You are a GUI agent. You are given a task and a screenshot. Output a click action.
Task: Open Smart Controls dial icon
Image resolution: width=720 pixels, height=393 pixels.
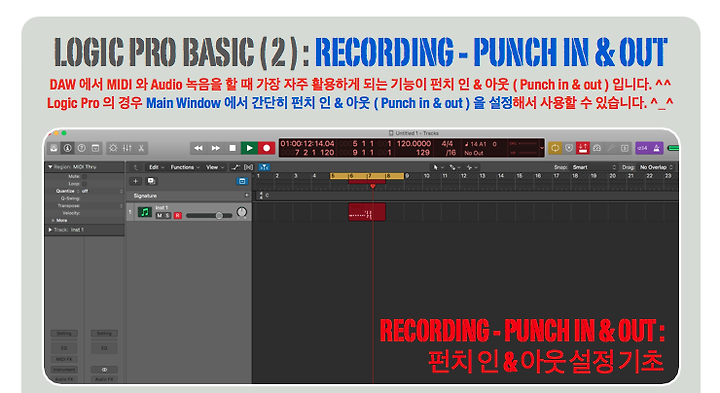(113, 148)
